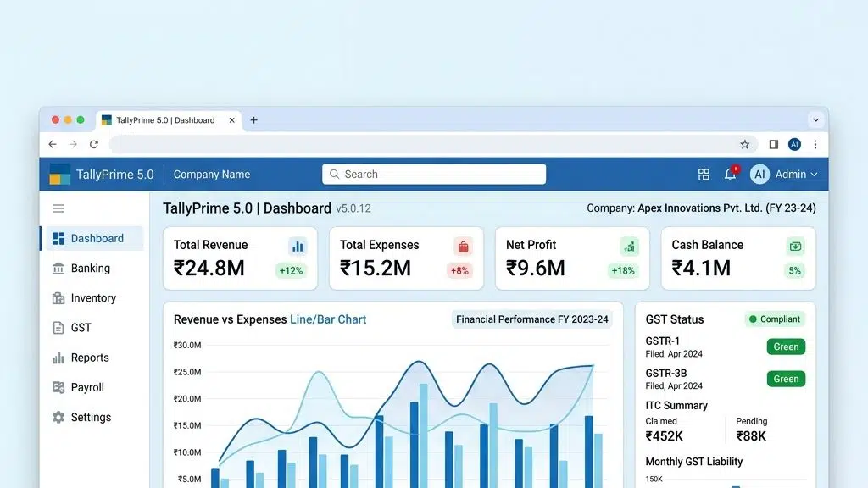
Task: Open the notifications bell icon
Action: coord(731,175)
